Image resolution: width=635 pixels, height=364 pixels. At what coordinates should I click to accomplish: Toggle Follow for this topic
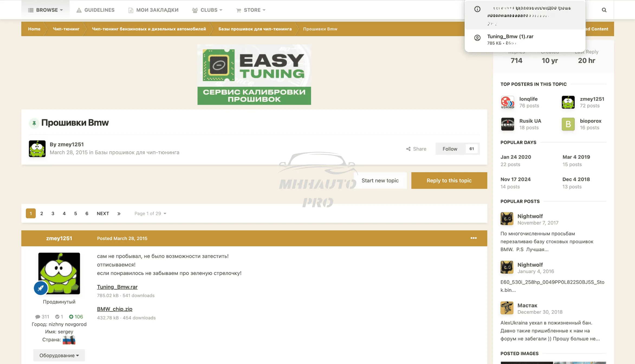click(450, 149)
